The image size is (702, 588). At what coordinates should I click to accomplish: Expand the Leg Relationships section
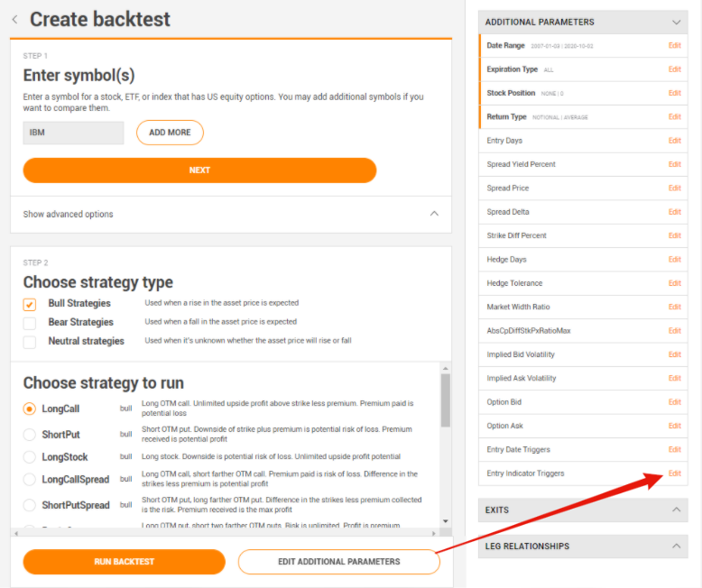point(676,546)
